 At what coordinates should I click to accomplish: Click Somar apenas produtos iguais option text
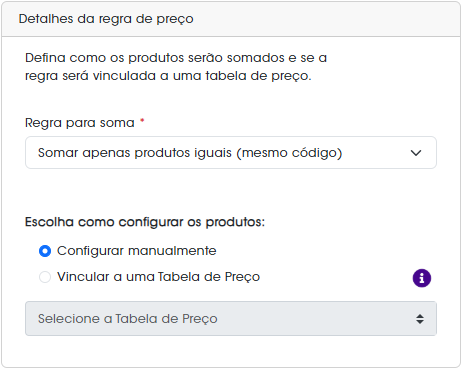135,153
